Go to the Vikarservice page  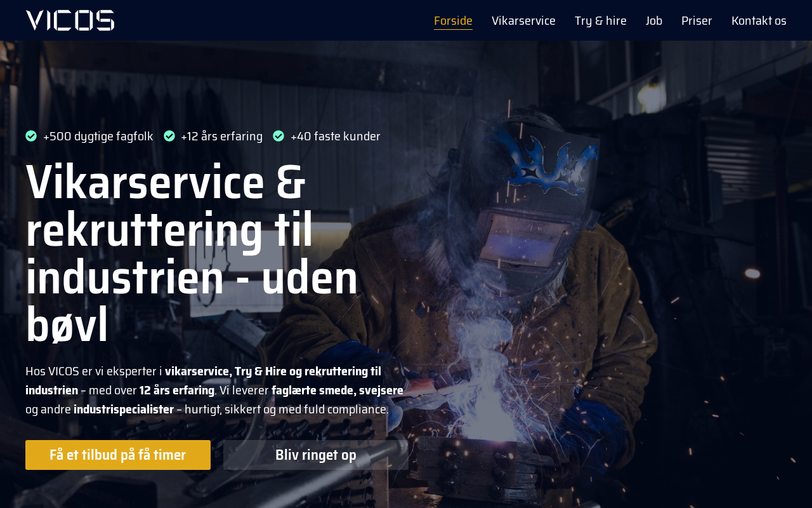click(x=523, y=20)
